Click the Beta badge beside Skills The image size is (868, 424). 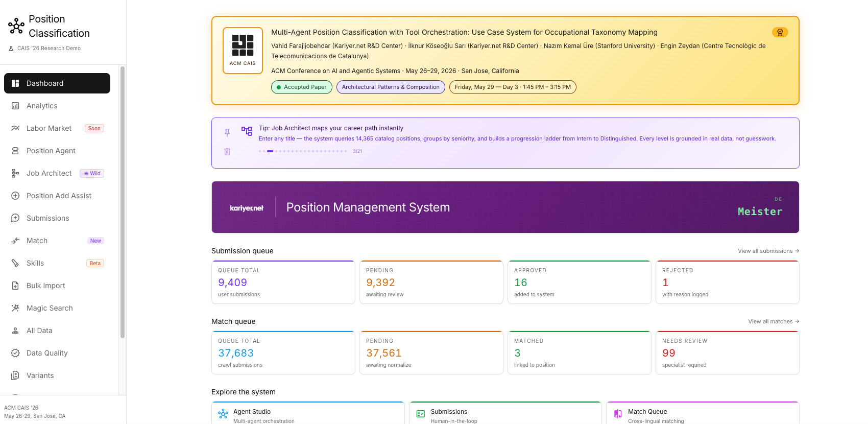point(95,263)
